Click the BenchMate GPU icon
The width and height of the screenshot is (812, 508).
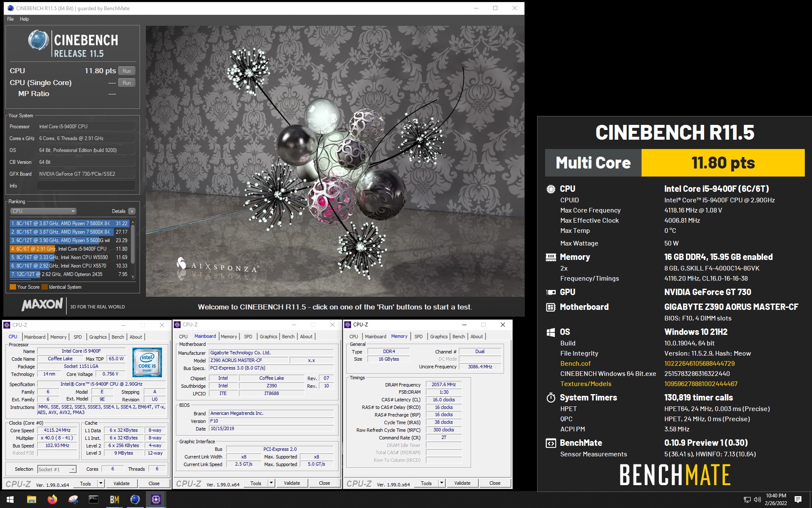pyautogui.click(x=551, y=292)
